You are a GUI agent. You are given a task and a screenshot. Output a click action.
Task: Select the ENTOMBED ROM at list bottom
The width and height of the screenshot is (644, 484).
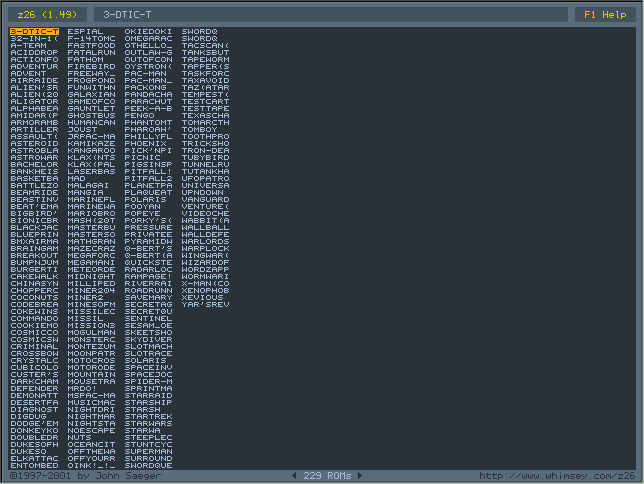click(x=34, y=465)
